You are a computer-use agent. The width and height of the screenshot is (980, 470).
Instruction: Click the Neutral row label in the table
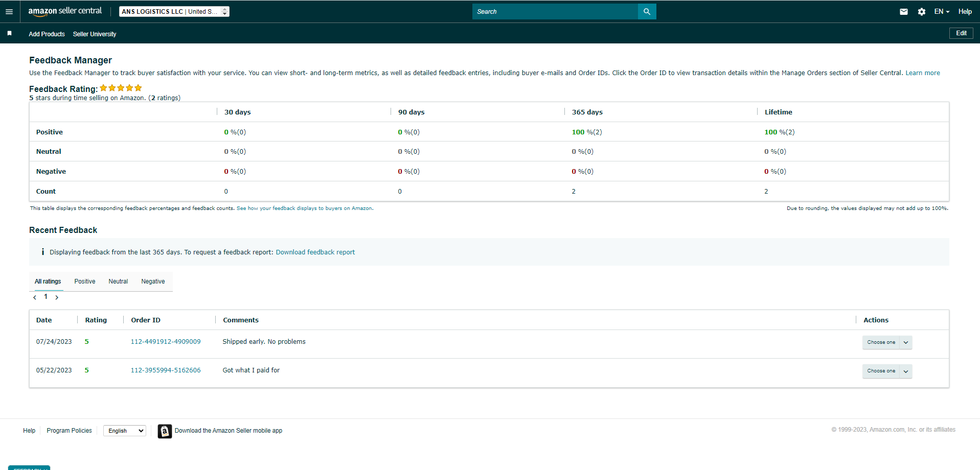(x=49, y=152)
